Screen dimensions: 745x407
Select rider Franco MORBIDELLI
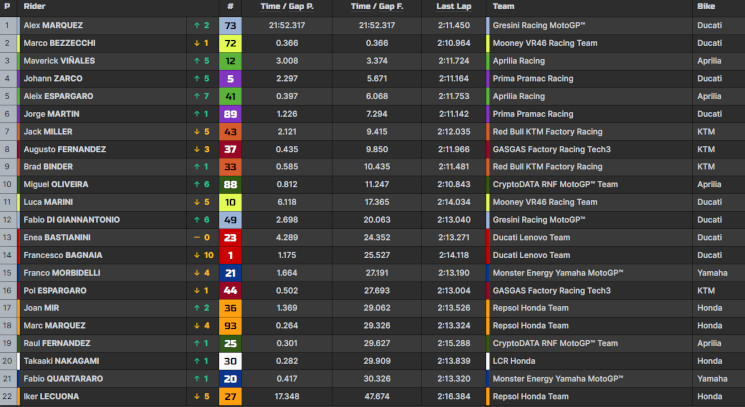[x=62, y=273]
